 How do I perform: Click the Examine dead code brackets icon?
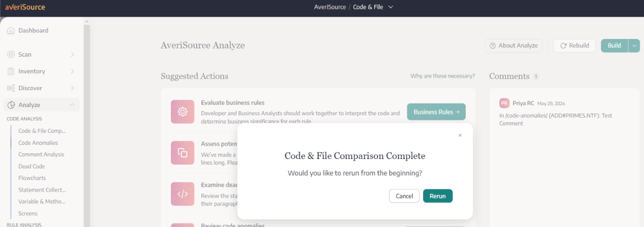coord(183,194)
